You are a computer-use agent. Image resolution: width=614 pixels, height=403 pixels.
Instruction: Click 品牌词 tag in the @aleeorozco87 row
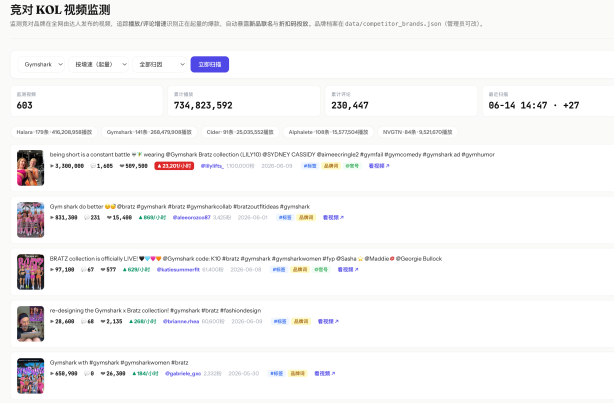306,218
